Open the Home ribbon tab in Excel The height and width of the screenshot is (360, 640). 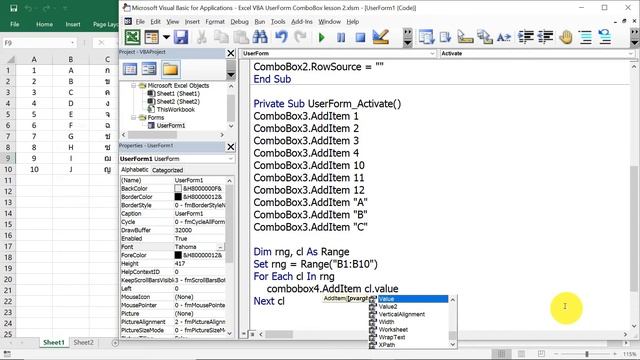(x=44, y=24)
